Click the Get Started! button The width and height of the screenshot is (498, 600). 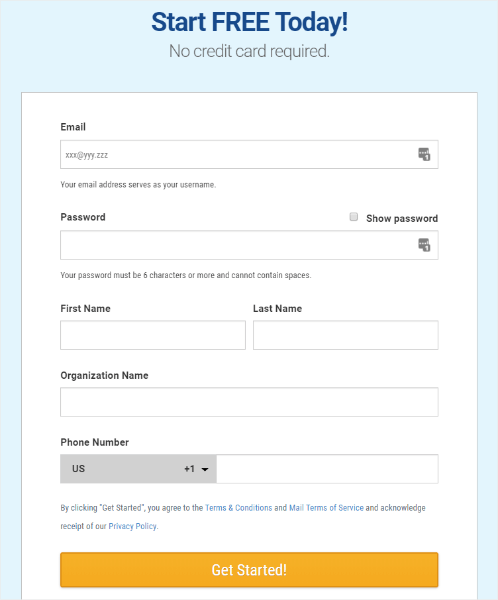click(x=249, y=570)
